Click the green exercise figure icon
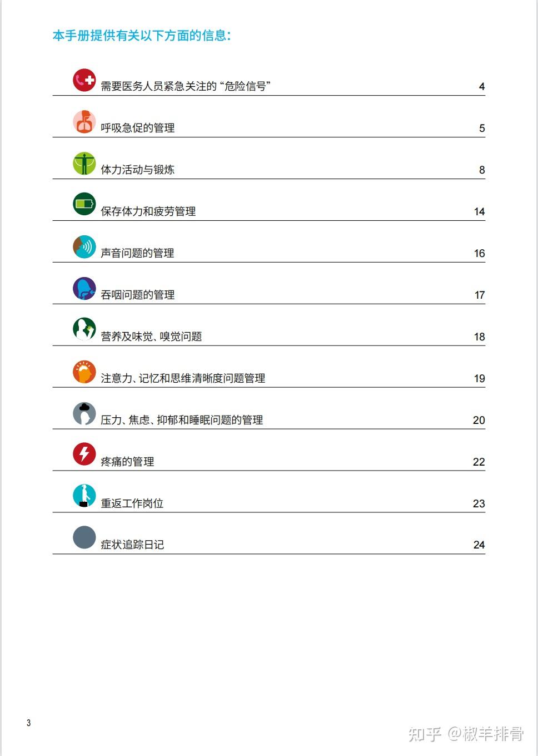This screenshot has width=538, height=756. [x=84, y=164]
